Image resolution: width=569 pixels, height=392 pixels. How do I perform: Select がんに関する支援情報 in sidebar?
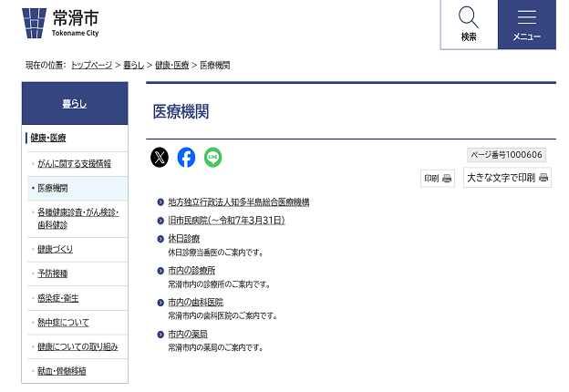tap(74, 164)
